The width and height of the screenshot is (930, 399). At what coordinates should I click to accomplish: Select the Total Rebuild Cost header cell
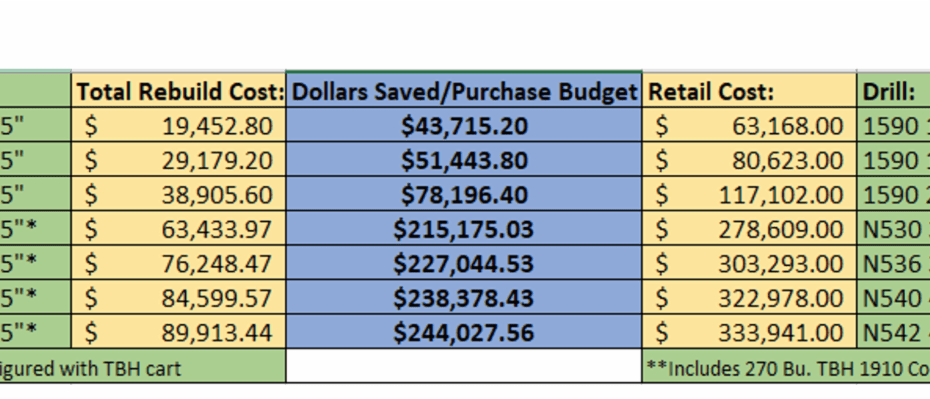click(x=179, y=91)
